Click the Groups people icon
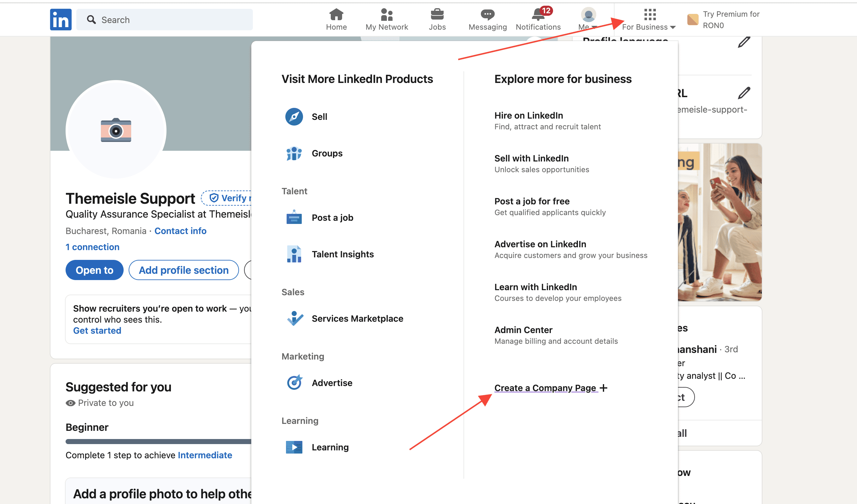 coord(294,153)
